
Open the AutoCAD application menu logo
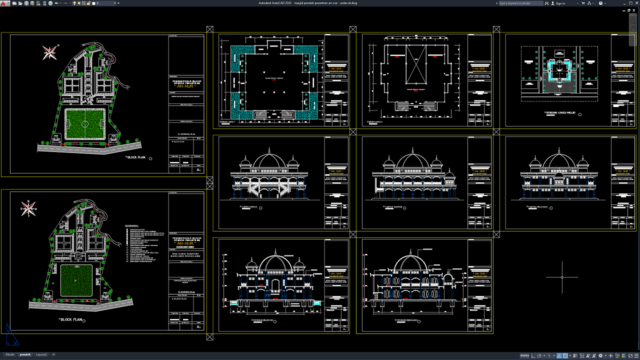pos(4,3)
